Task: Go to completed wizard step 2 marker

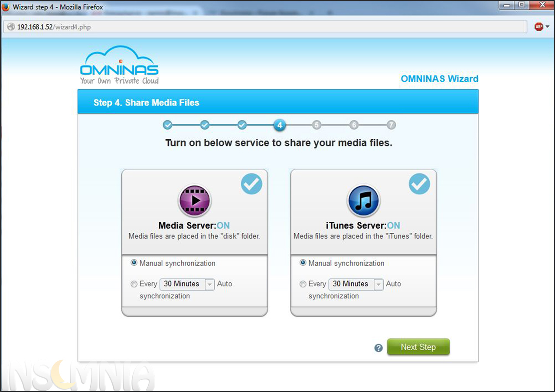Action: click(205, 125)
